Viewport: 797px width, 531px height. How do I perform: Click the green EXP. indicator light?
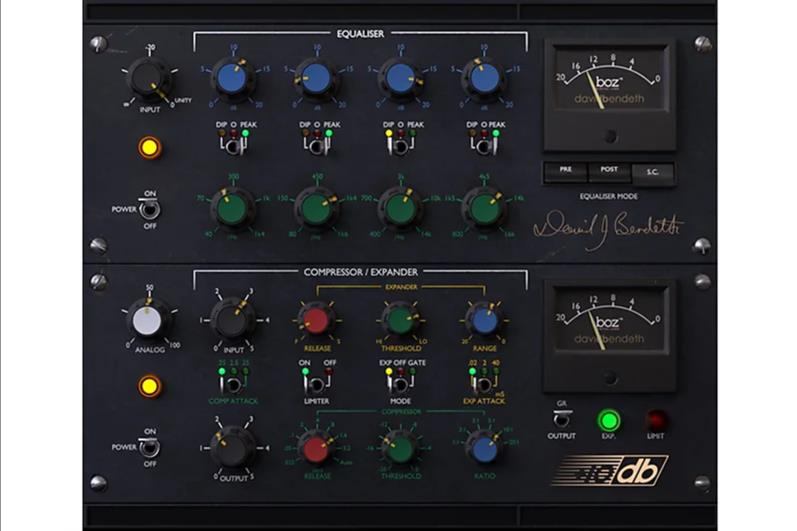click(608, 420)
